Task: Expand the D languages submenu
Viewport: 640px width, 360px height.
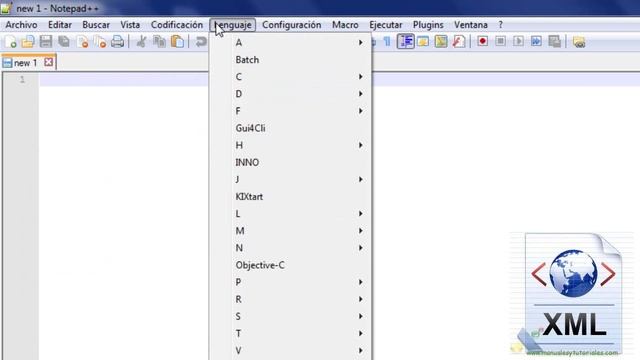Action: coord(291,94)
